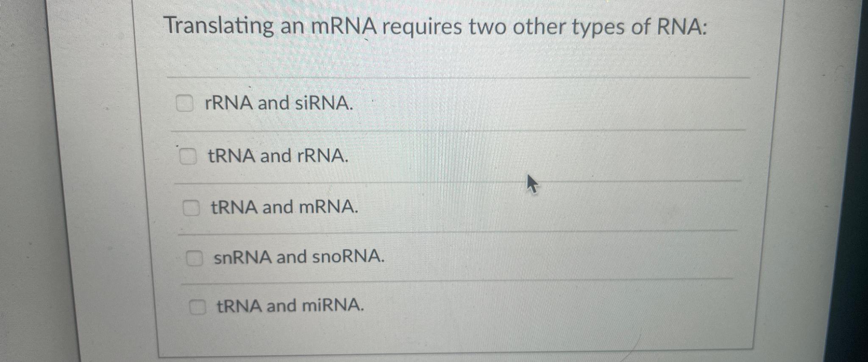Select the answer text "tRNA and mRNA."

pyautogui.click(x=283, y=208)
